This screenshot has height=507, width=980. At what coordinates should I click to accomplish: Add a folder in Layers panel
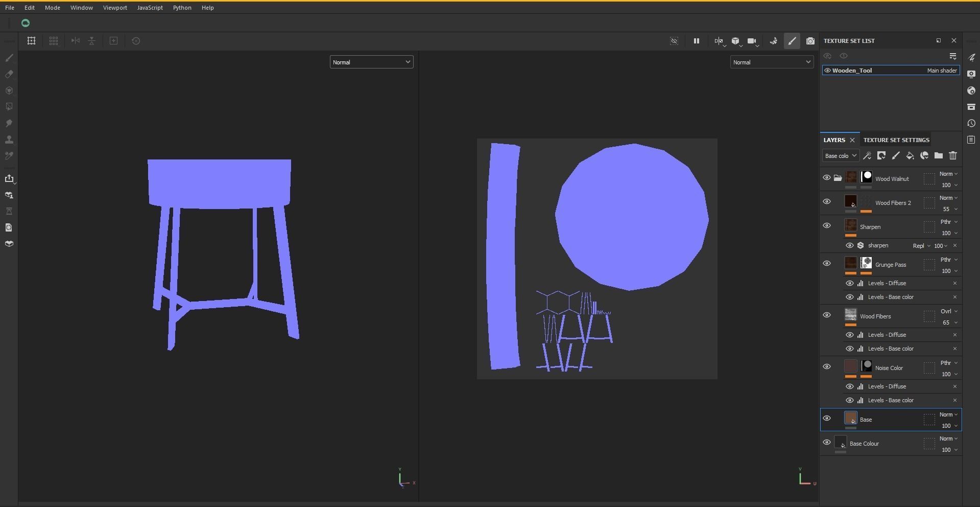click(939, 155)
